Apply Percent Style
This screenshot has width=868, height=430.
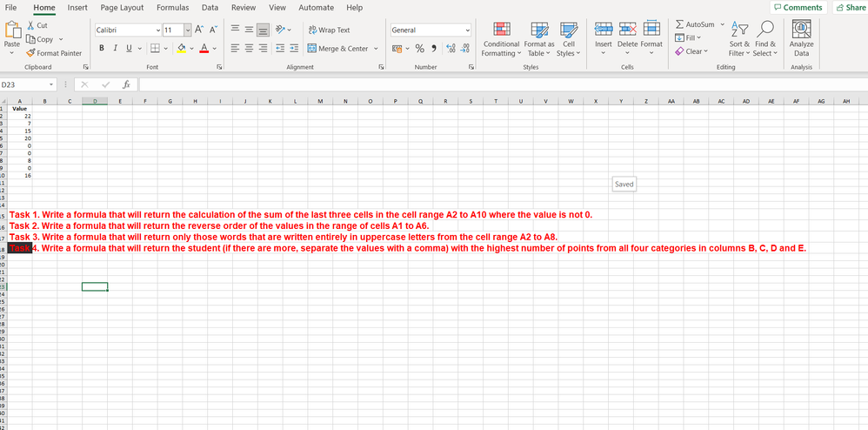(419, 49)
